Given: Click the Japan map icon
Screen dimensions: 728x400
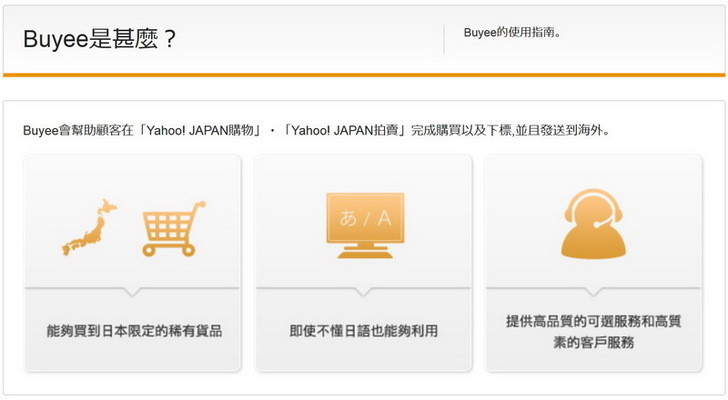Looking at the screenshot, I should coord(90,227).
